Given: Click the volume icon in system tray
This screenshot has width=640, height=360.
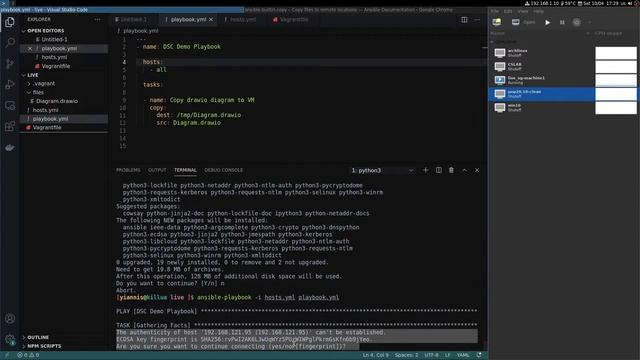Looking at the screenshot, I should pyautogui.click(x=630, y=3).
